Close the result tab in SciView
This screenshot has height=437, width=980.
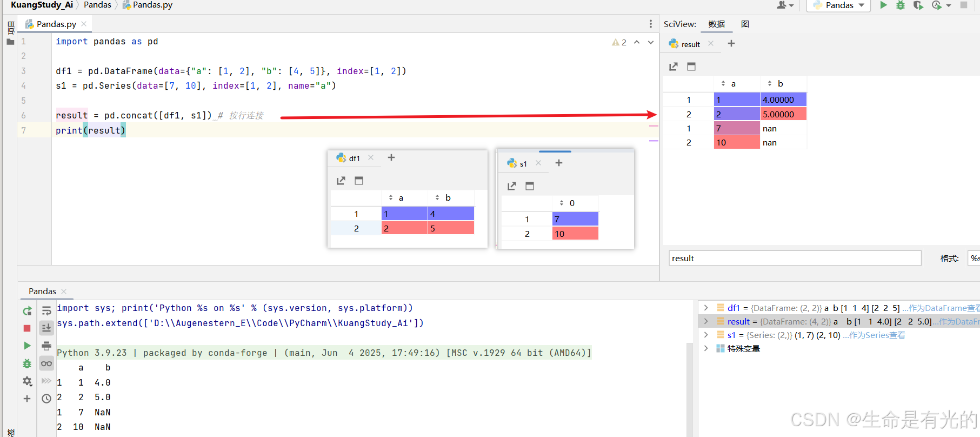click(711, 43)
